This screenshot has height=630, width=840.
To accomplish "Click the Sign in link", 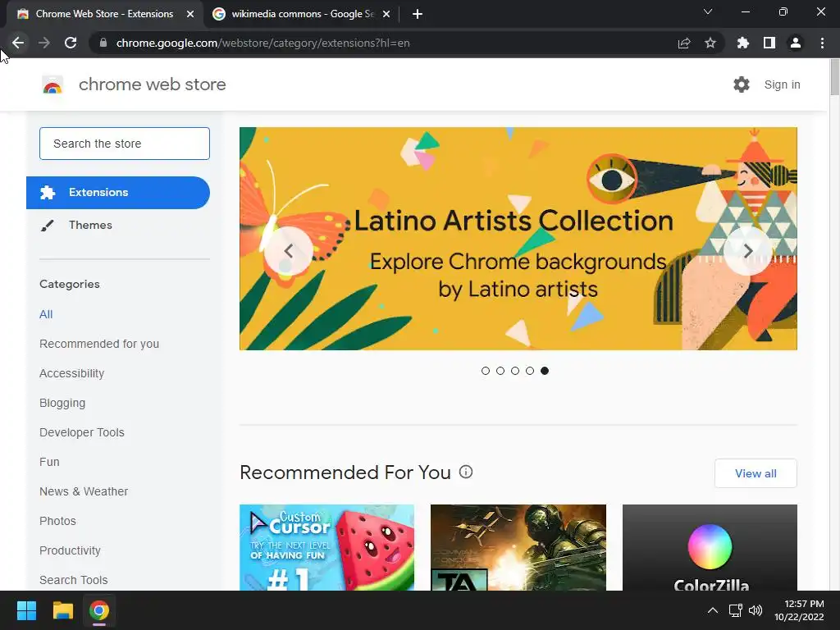I will (782, 84).
